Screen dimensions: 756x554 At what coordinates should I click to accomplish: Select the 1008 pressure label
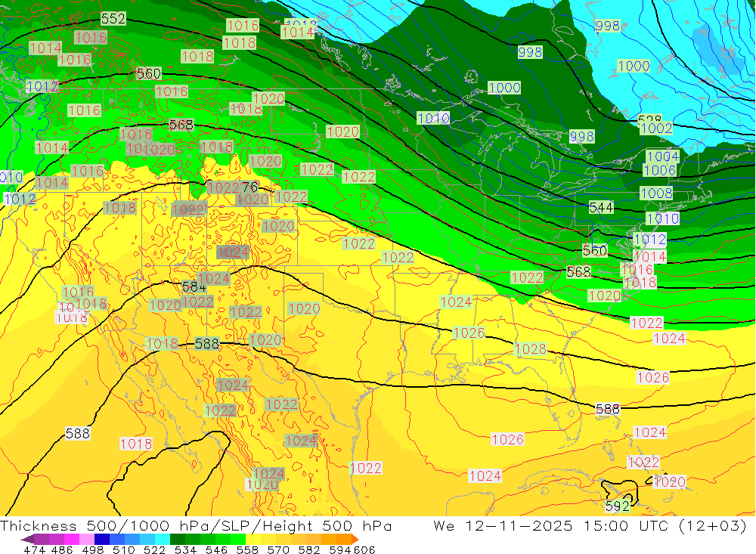point(656,193)
